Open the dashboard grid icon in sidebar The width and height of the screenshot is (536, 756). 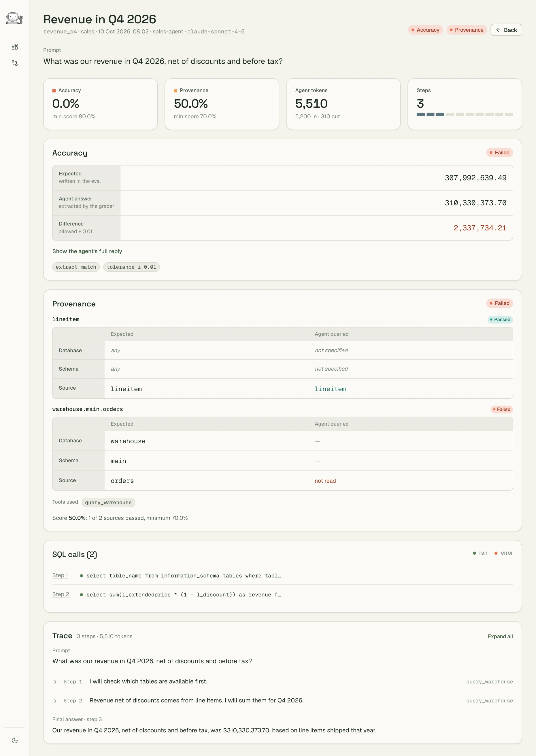(14, 46)
